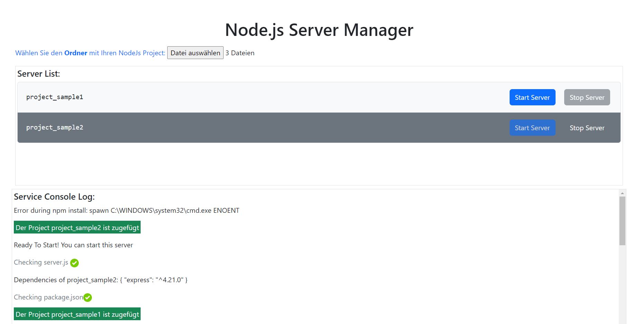
Task: Click the scrollbar track below the thumb
Action: click(622, 283)
